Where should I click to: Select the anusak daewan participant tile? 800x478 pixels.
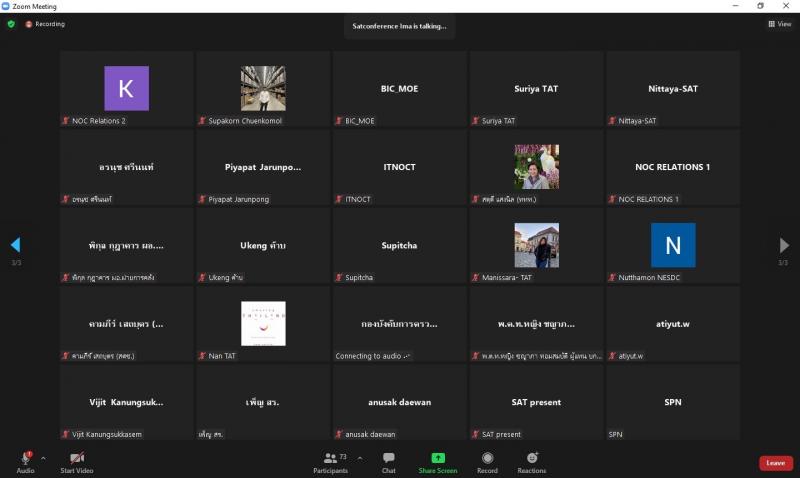click(x=399, y=402)
